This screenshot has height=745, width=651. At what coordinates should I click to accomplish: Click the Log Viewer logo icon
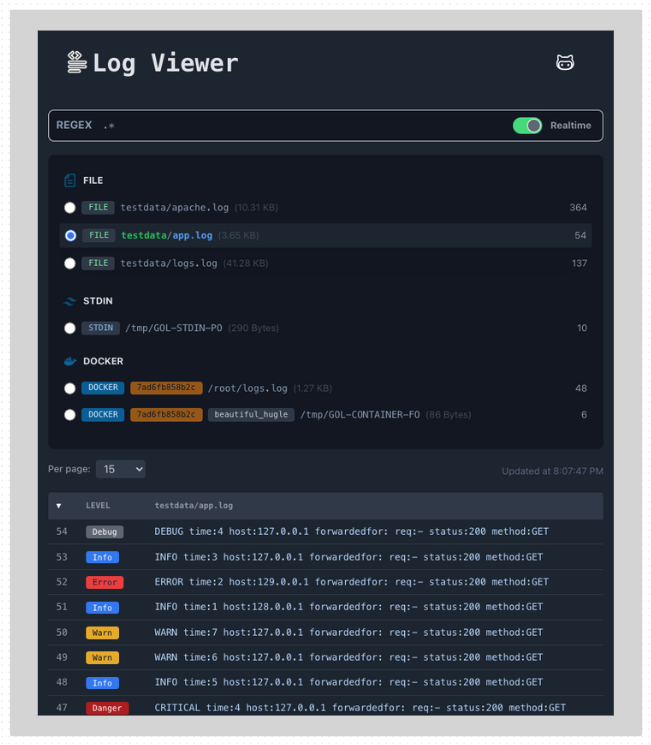[x=77, y=62]
